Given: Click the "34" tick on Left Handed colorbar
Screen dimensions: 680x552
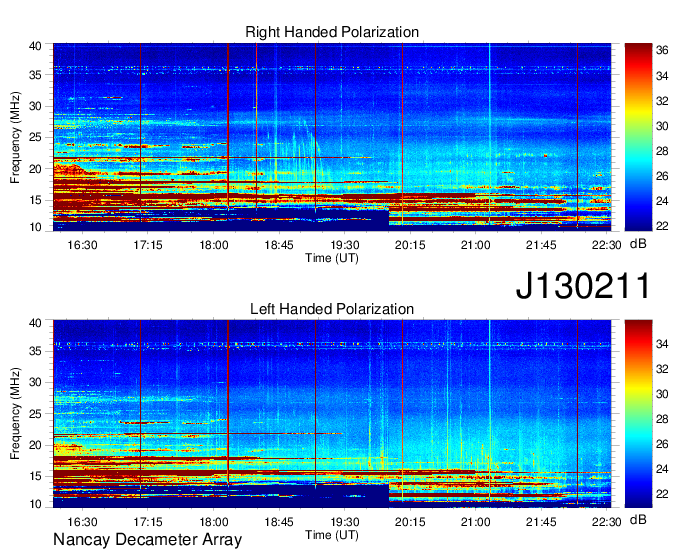Looking at the screenshot, I should pyautogui.click(x=662, y=344).
